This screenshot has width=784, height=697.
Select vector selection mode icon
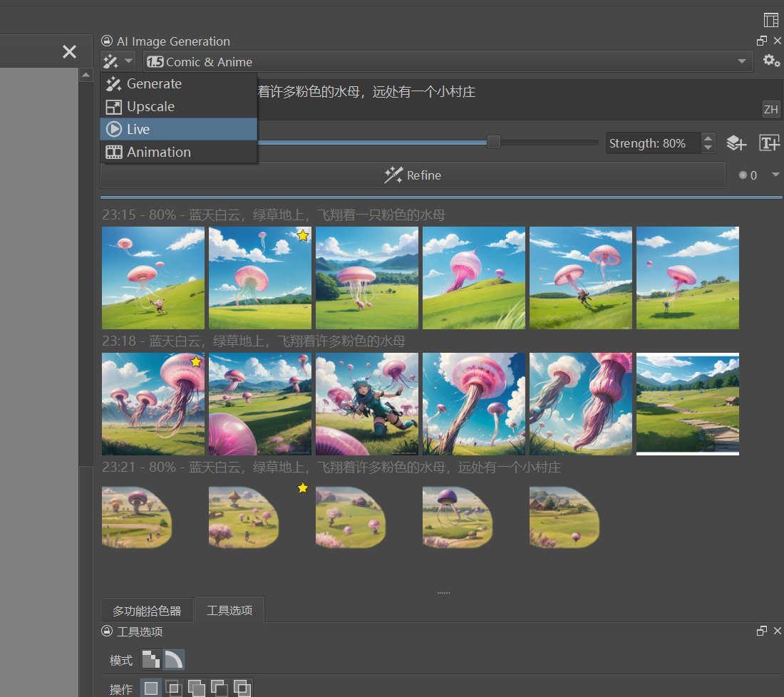tap(174, 660)
